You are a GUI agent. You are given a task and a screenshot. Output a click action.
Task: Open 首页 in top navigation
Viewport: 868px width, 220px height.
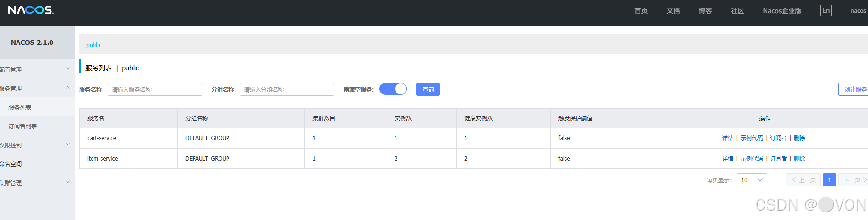click(x=641, y=11)
